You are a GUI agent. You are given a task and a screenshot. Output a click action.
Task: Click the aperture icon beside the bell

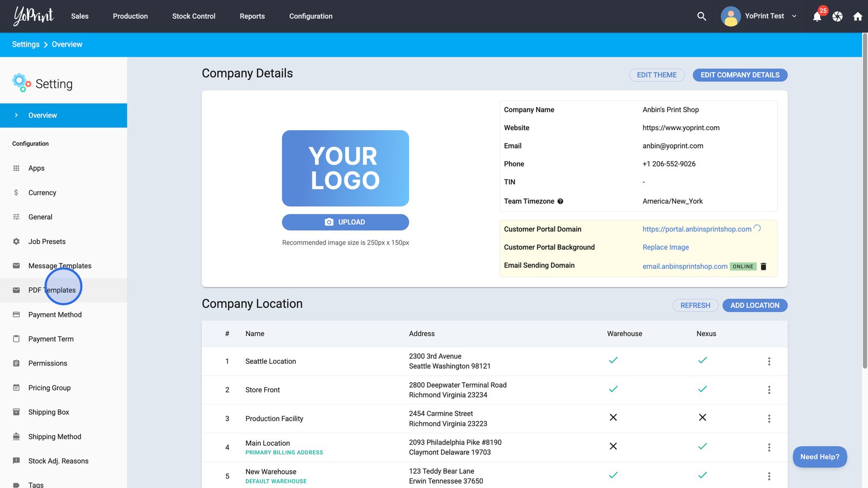click(x=838, y=17)
